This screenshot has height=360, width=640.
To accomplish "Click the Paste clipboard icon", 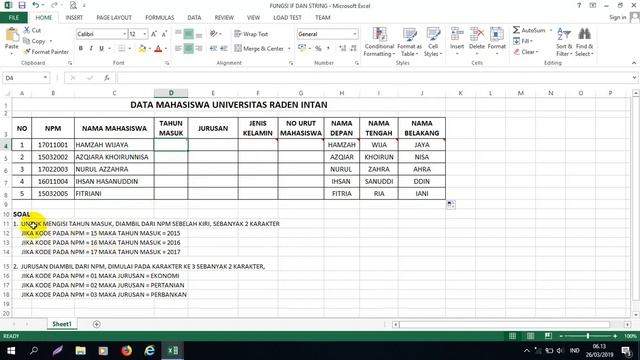I will click(x=12, y=35).
